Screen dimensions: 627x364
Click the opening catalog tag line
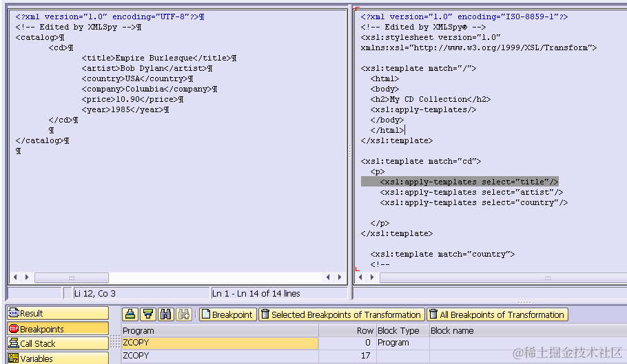pyautogui.click(x=39, y=37)
